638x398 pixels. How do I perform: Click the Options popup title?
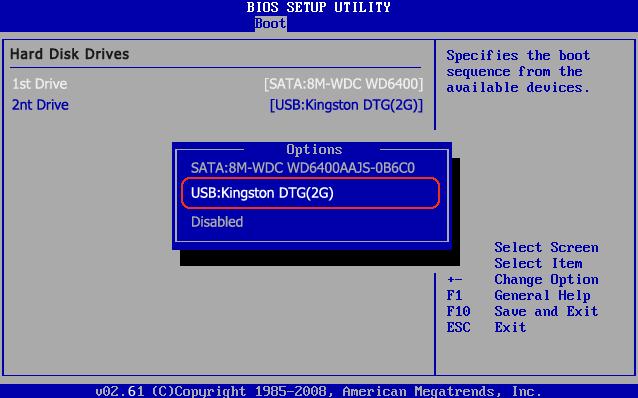pyautogui.click(x=314, y=149)
